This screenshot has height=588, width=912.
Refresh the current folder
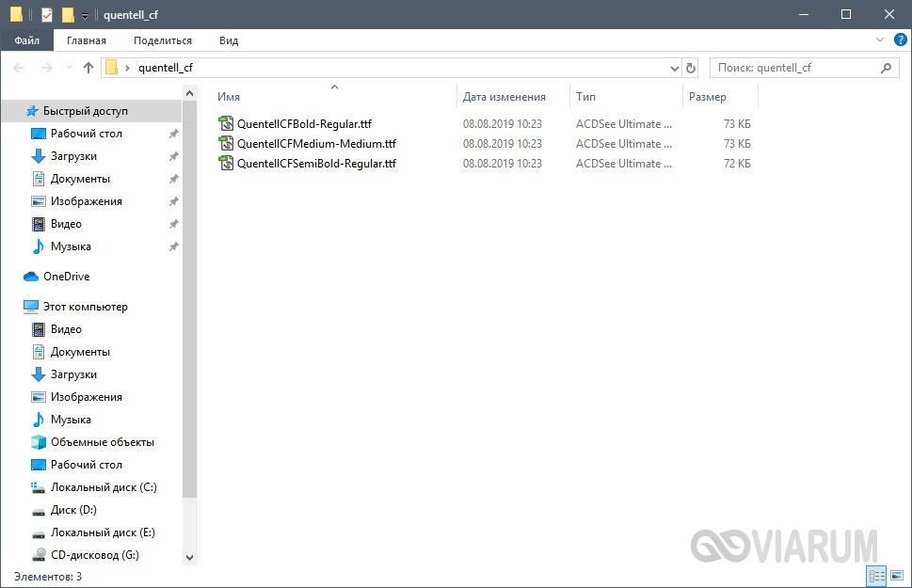point(691,68)
